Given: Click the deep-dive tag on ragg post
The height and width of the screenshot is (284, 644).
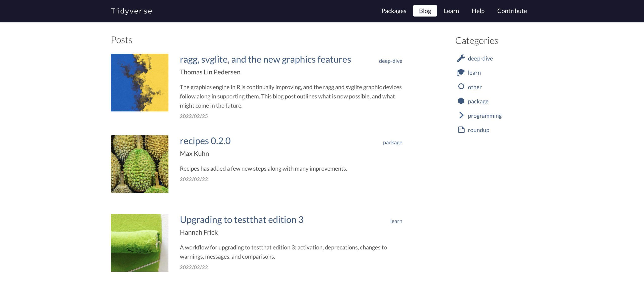Looking at the screenshot, I should (x=390, y=61).
